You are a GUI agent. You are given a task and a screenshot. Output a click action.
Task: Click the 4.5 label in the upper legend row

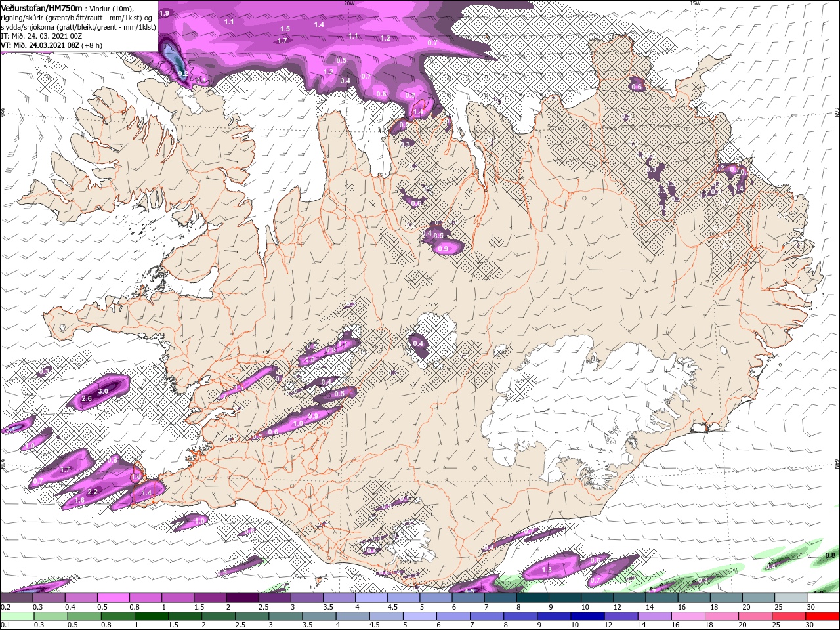tap(392, 607)
